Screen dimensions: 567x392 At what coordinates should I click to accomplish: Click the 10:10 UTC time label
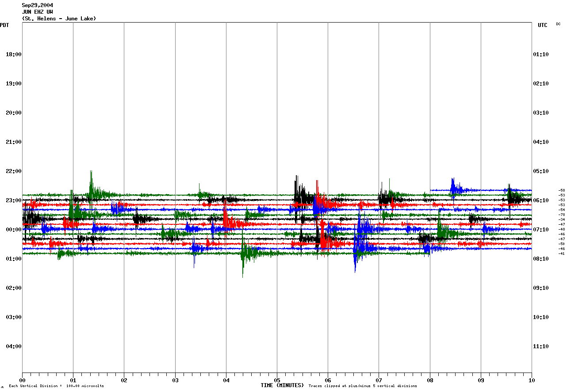[x=541, y=317]
